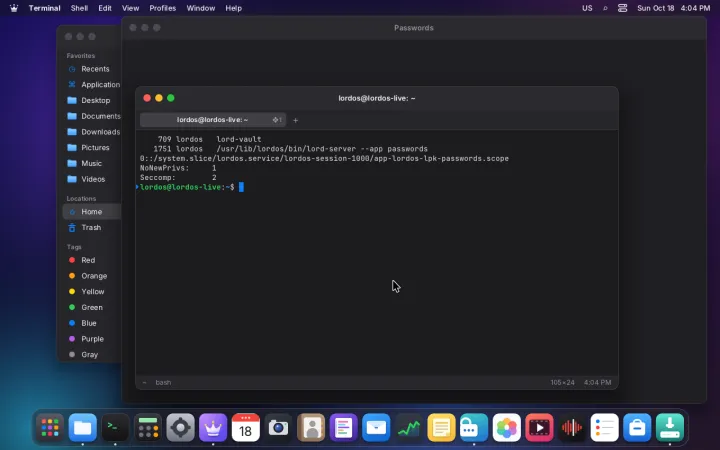Open the Files app in dock
The height and width of the screenshot is (450, 720).
click(83, 428)
